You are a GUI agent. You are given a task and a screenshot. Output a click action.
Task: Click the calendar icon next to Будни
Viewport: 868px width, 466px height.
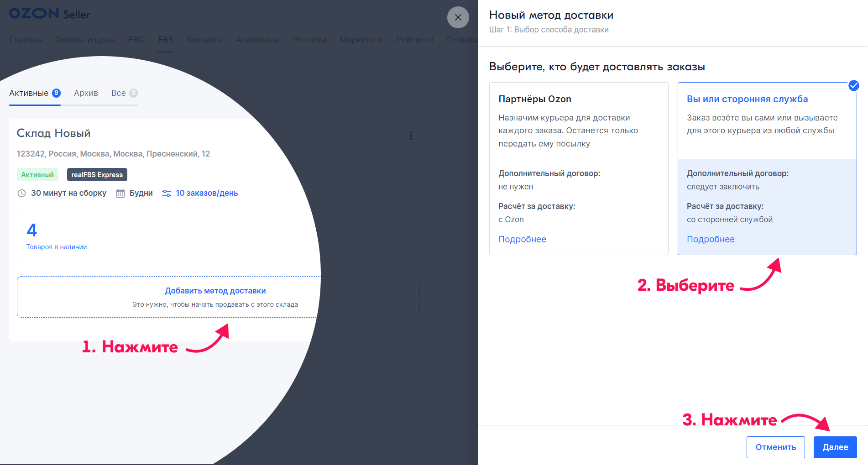coord(120,194)
